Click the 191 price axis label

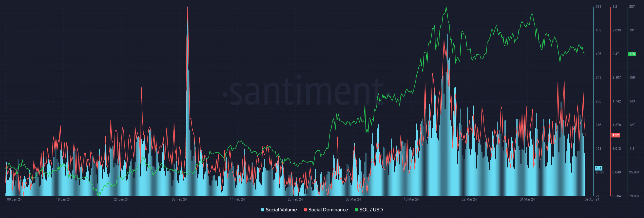coord(632,30)
